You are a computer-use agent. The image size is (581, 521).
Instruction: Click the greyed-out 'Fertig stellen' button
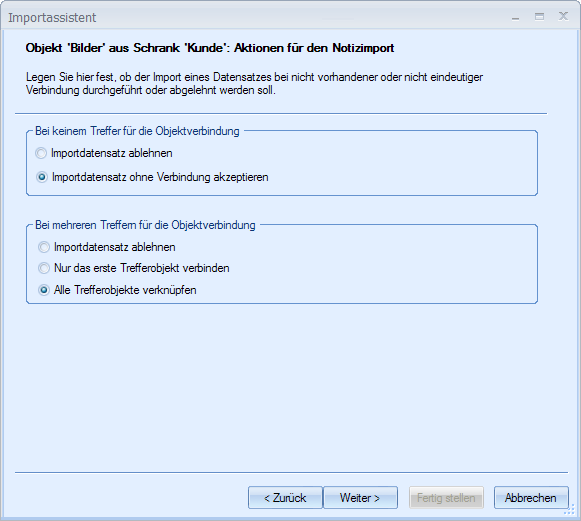click(x=446, y=498)
